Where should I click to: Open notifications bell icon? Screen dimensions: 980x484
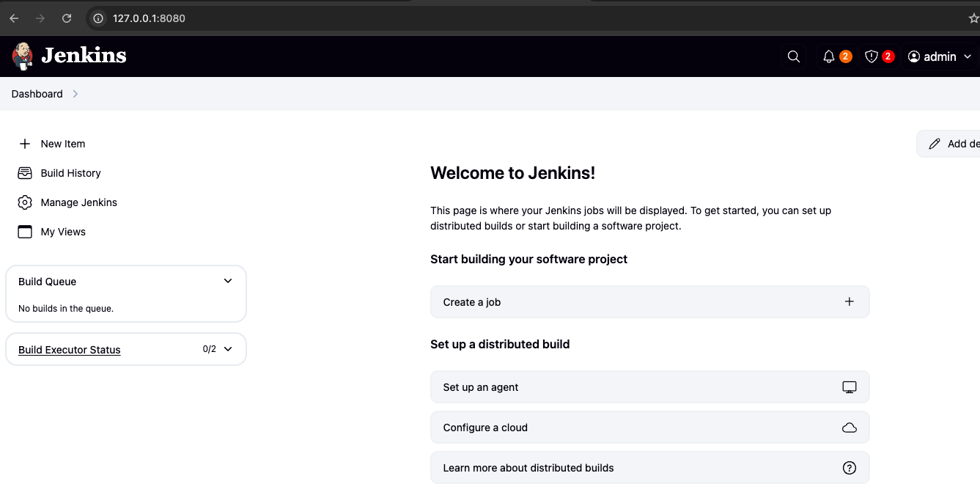click(x=829, y=56)
